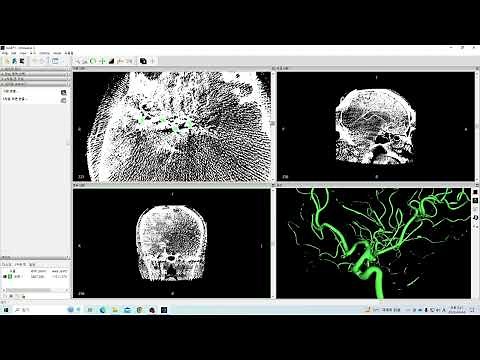The image size is (480, 360).
Task: Open the first menu in the menu bar
Action: (x=4, y=53)
